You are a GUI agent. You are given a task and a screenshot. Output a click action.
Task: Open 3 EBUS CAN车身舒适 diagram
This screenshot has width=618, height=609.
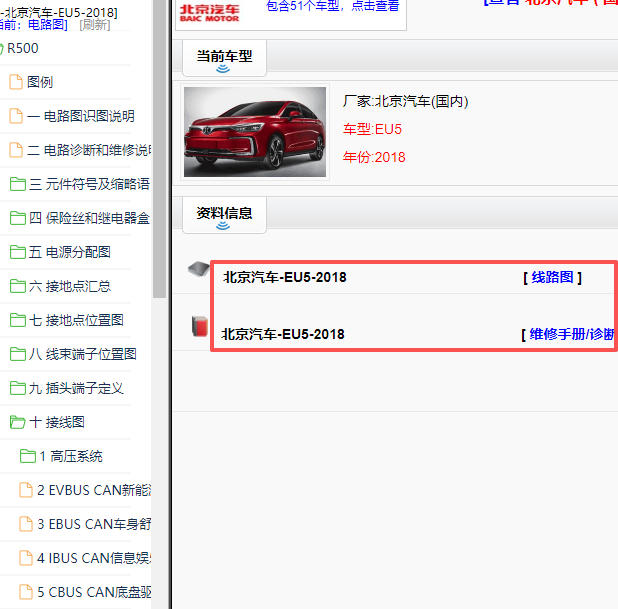pyautogui.click(x=94, y=524)
